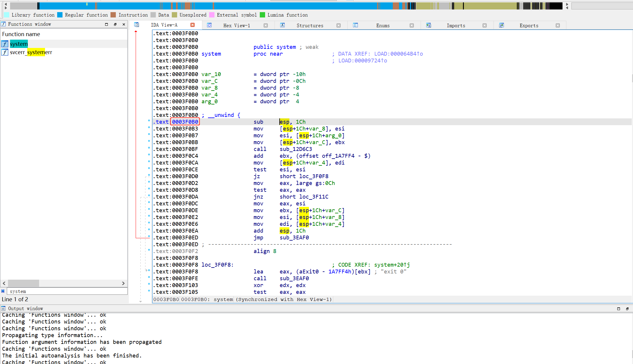This screenshot has width=633, height=364.
Task: Clear the system filter with X icon
Action: click(x=3, y=291)
